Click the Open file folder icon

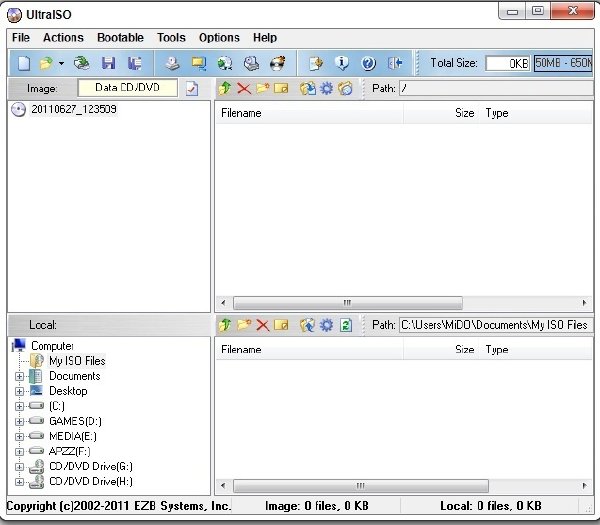[46, 63]
